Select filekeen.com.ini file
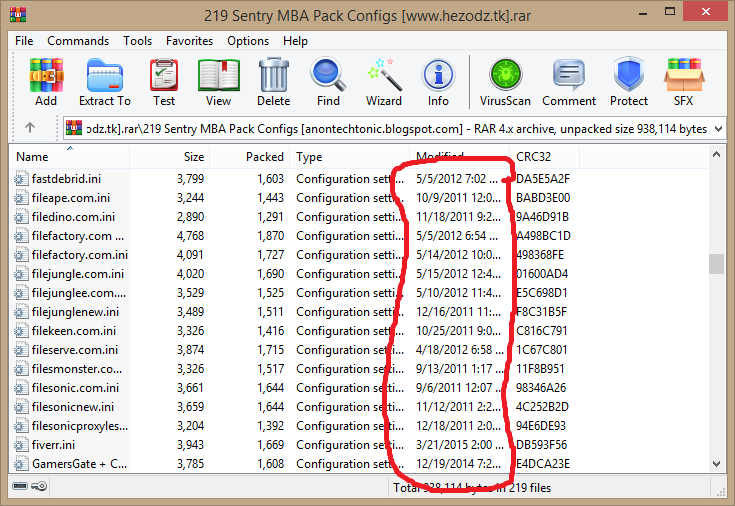 pos(74,331)
